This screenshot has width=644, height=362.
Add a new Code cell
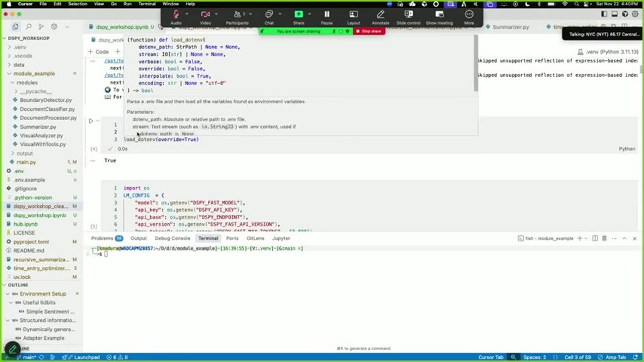[x=98, y=52]
